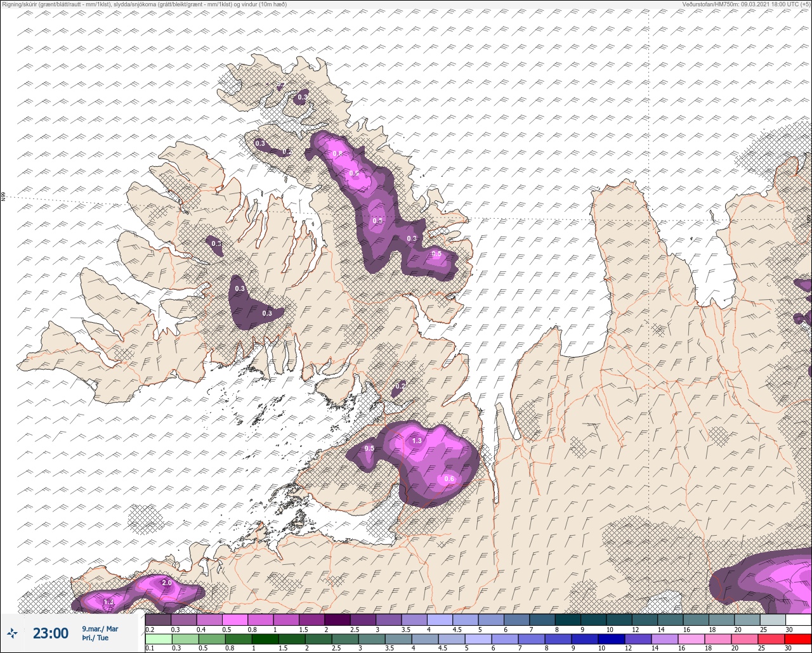Click the 23:00 forecast time label
This screenshot has height=653, width=812.
[51, 633]
